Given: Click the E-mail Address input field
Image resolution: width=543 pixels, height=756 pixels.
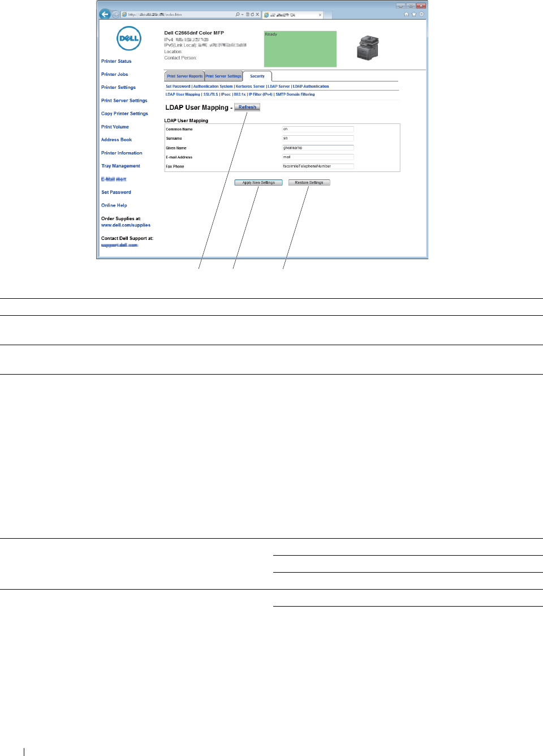Looking at the screenshot, I should pos(318,157).
